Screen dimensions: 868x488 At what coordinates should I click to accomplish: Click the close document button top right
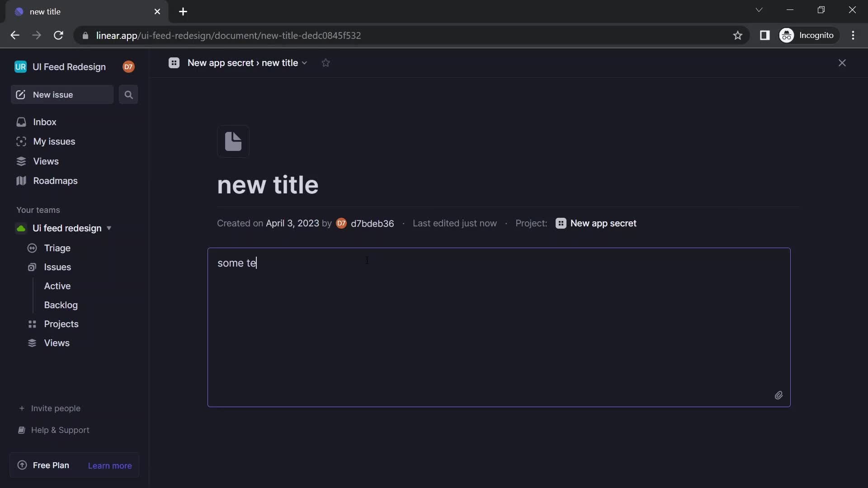[842, 62]
